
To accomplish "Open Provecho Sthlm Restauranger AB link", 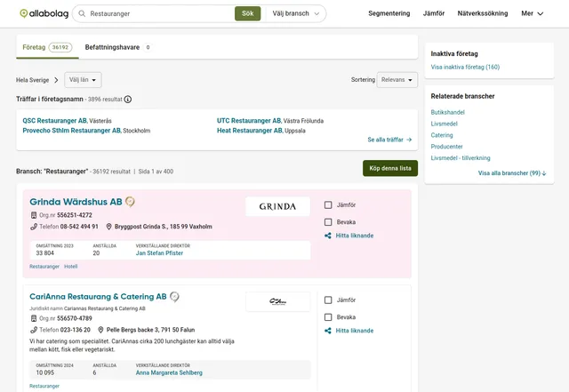I will 72,131.
